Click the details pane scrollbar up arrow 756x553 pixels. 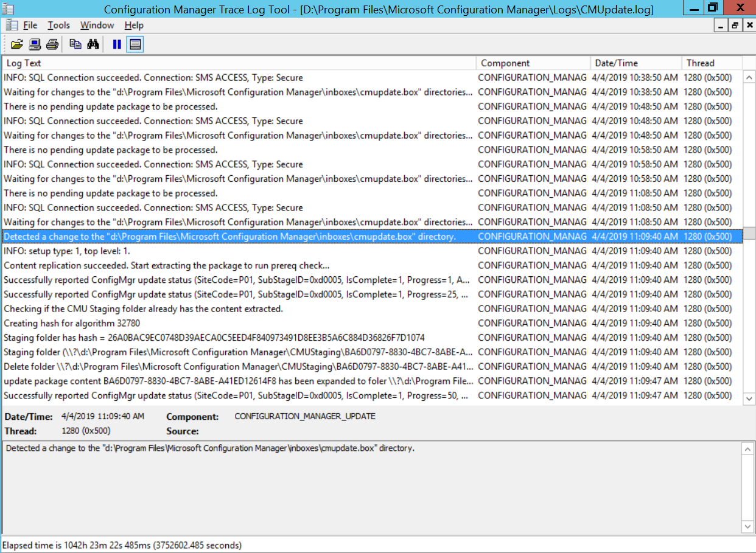(748, 448)
